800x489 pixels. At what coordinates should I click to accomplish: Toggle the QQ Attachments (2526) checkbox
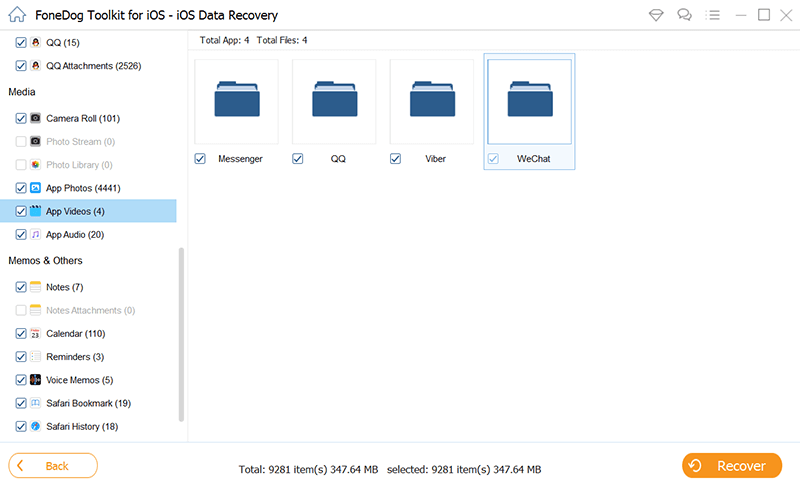coord(20,66)
